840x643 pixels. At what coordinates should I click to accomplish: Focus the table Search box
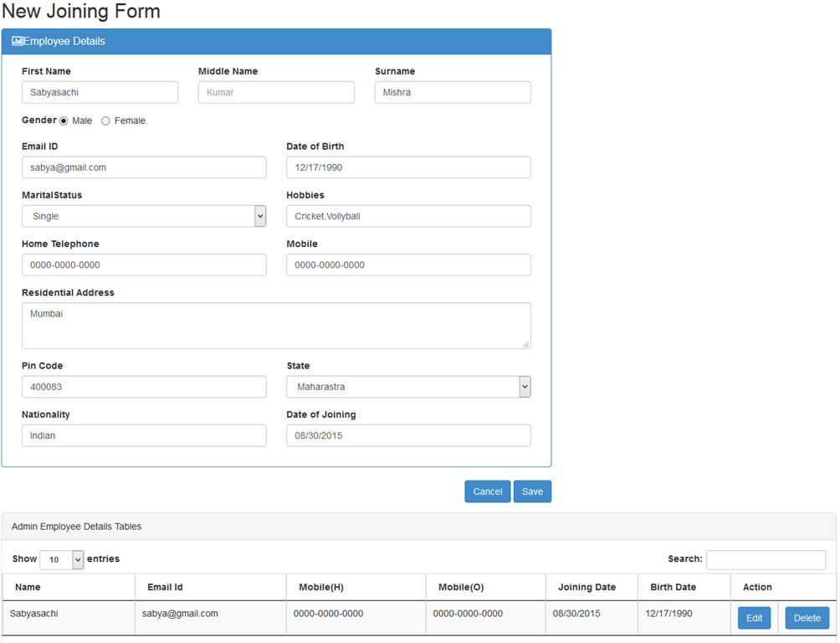coord(766,559)
